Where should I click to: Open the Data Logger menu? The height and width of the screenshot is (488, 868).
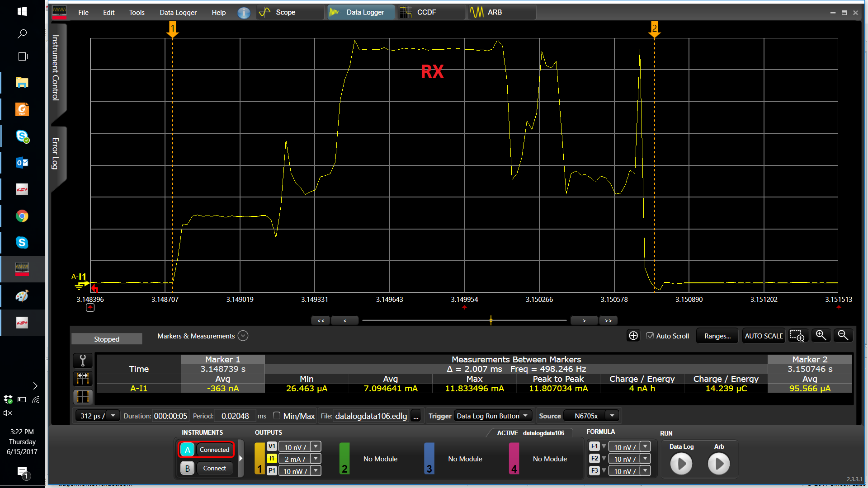178,13
